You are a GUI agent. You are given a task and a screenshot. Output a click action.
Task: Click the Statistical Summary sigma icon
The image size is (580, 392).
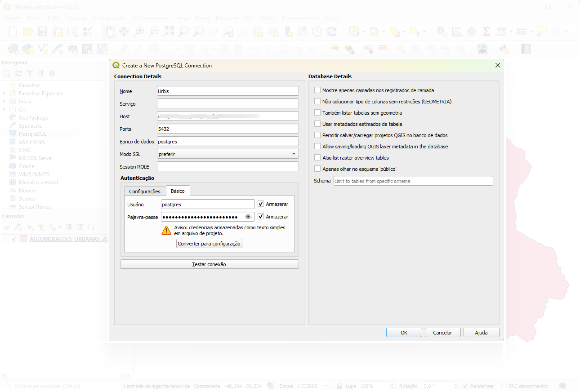[x=486, y=31]
